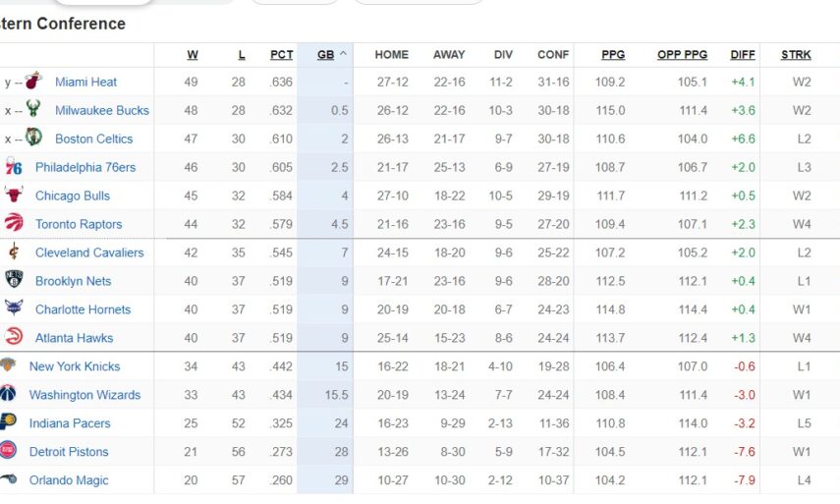Viewport: 840px width, 504px height.
Task: Sort by DIFF column header
Action: point(743,55)
